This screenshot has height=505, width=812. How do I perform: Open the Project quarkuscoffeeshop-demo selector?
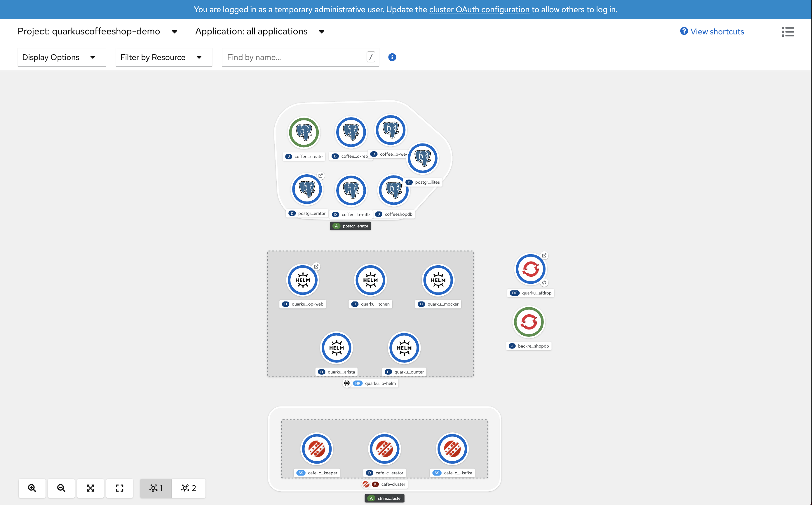pyautogui.click(x=97, y=31)
